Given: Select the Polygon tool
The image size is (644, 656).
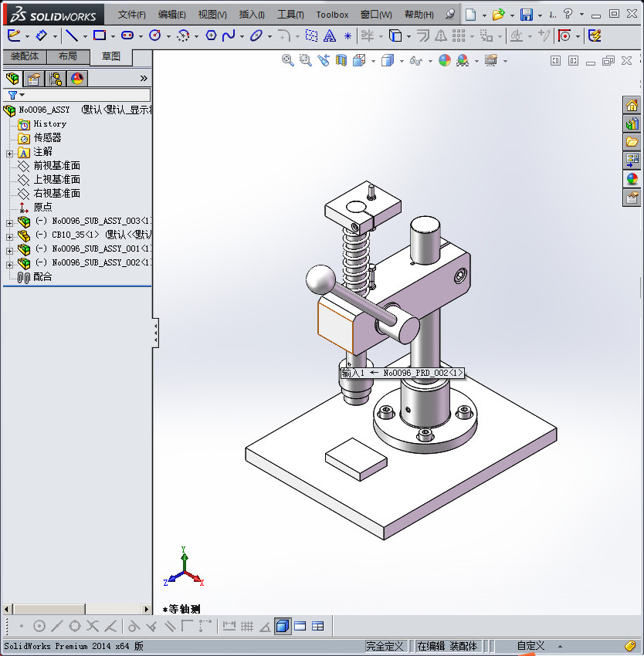Looking at the screenshot, I should point(211,36).
